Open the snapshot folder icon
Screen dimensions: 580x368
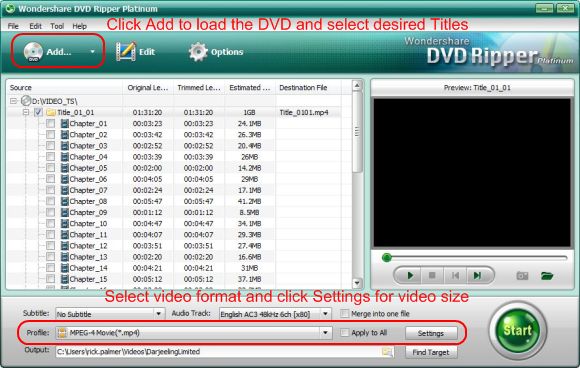point(547,276)
